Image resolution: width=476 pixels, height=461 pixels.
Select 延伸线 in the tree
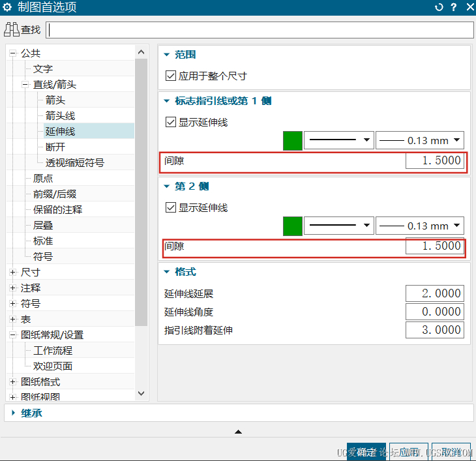(60, 132)
